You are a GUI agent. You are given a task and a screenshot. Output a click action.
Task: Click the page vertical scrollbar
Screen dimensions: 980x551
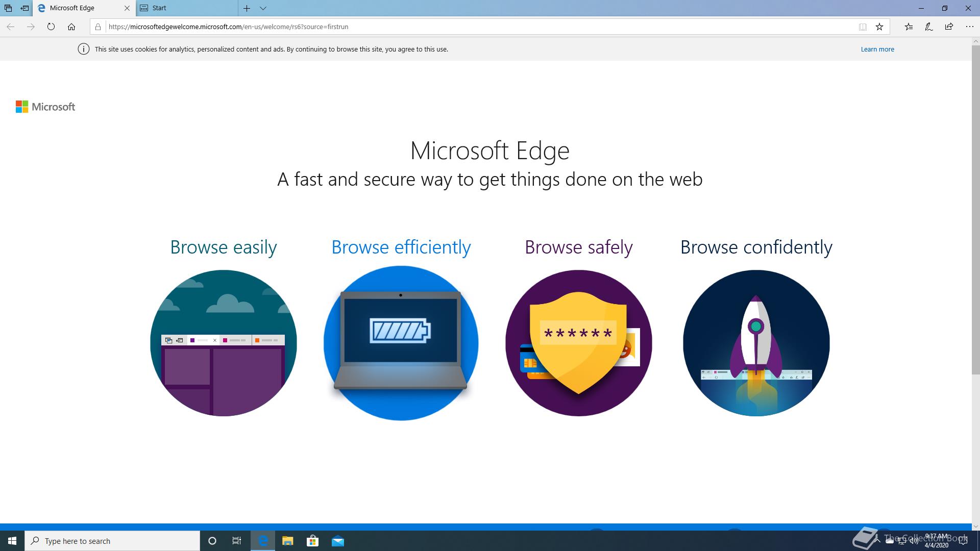click(975, 204)
